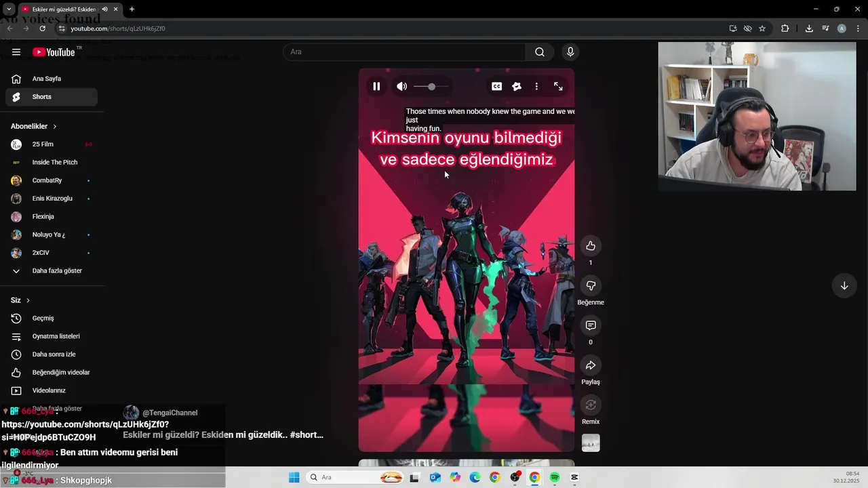
Task: Expand the Siz section
Action: click(x=20, y=300)
